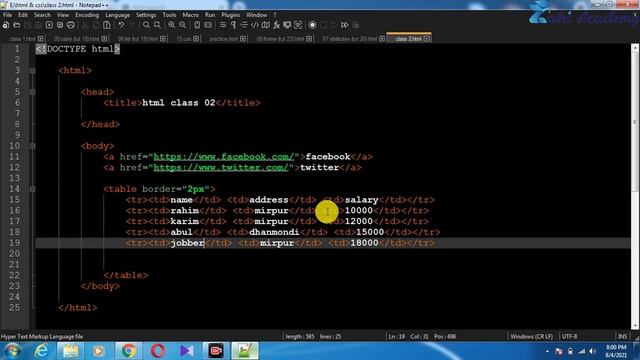Click the facebook.com URL link on line 11

(x=224, y=157)
